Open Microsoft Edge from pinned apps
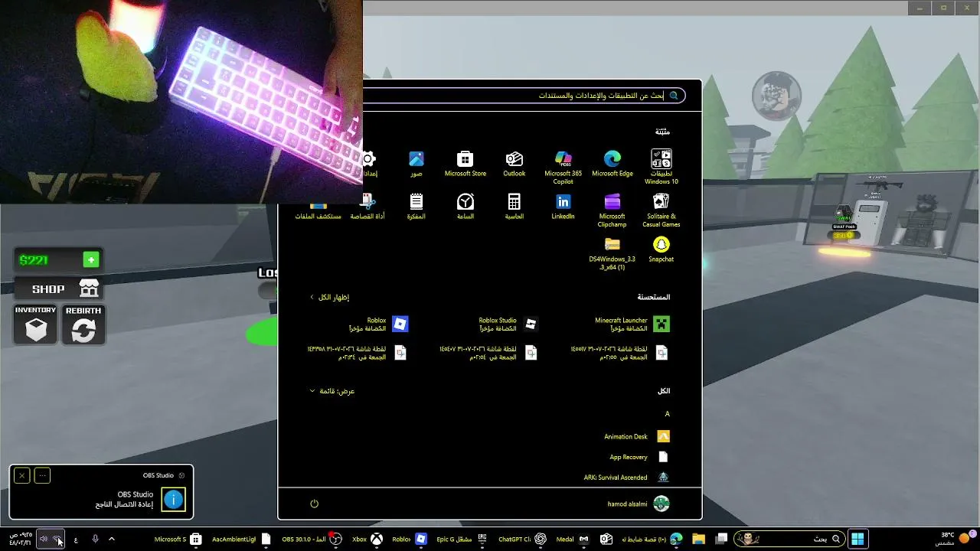 [x=612, y=164]
